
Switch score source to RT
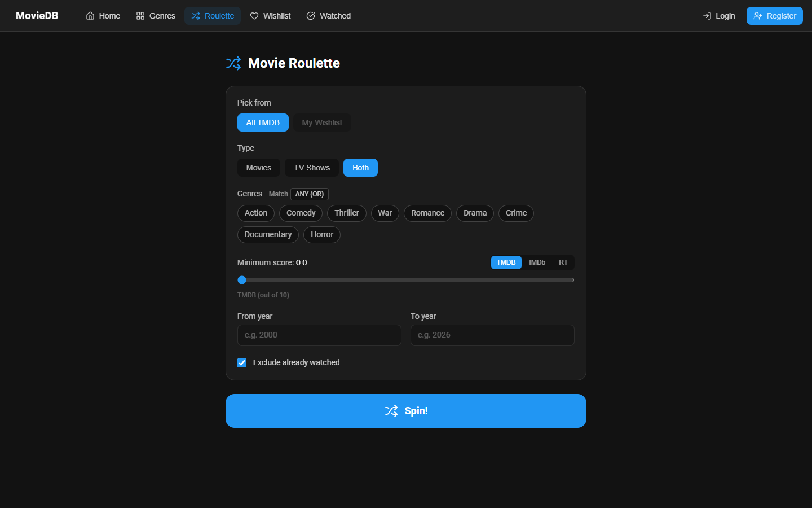(x=563, y=262)
